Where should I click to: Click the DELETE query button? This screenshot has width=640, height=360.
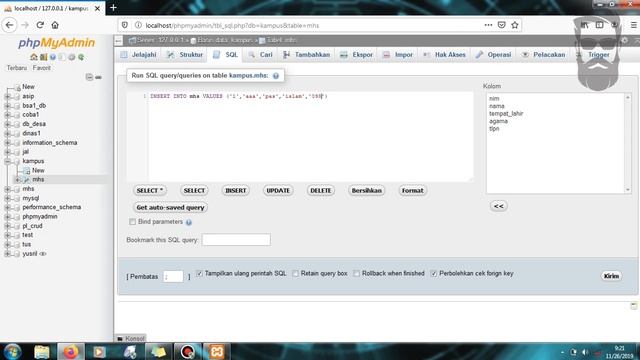coord(321,191)
